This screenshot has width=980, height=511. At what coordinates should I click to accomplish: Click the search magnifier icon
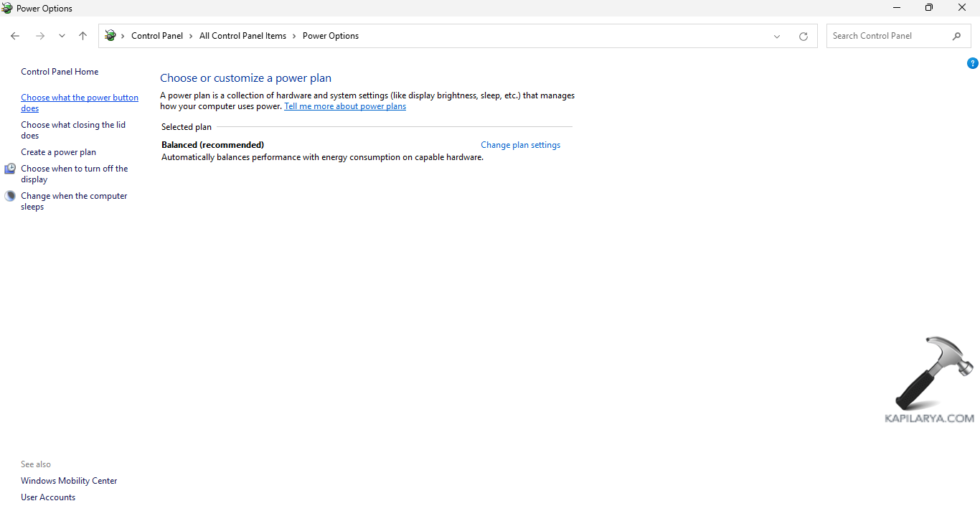coord(956,36)
